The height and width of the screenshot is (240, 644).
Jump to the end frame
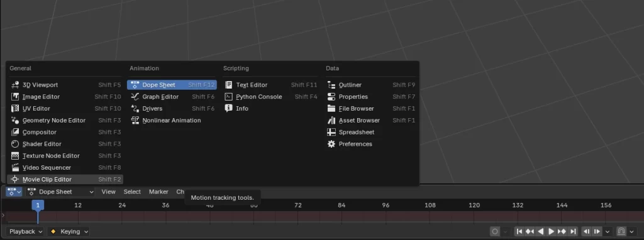tap(573, 231)
